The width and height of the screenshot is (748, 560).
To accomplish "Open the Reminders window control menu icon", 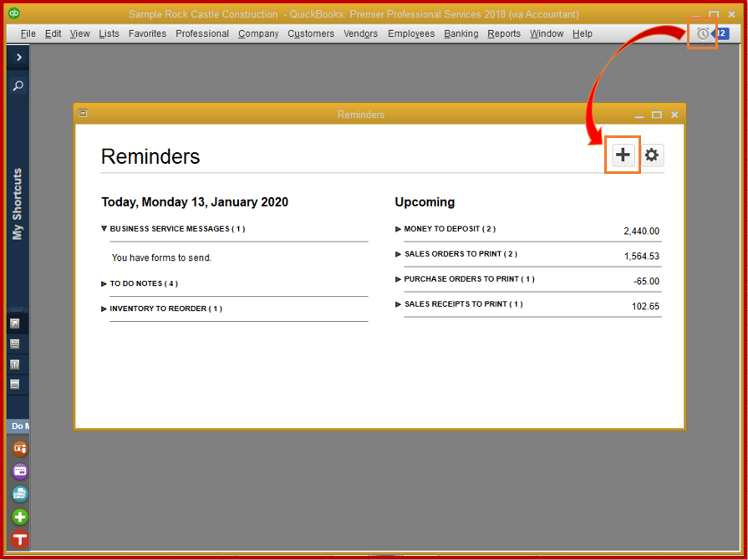I will [x=83, y=114].
